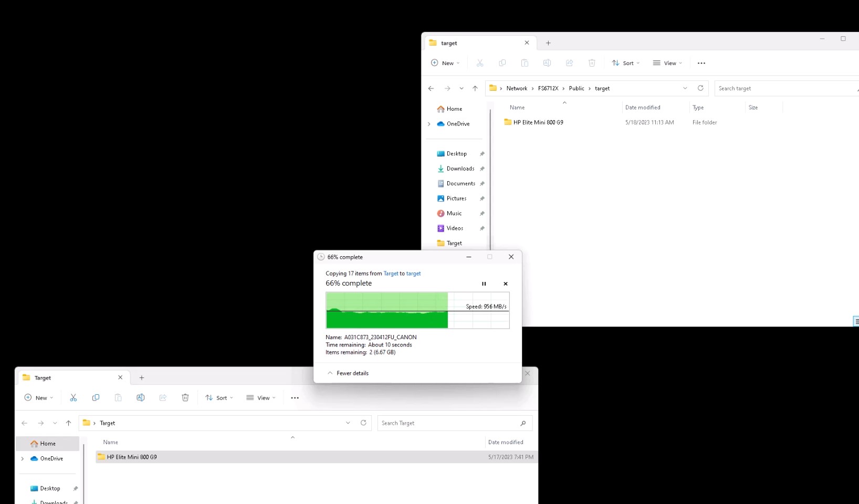Click Network in the address breadcrumb

pos(517,88)
